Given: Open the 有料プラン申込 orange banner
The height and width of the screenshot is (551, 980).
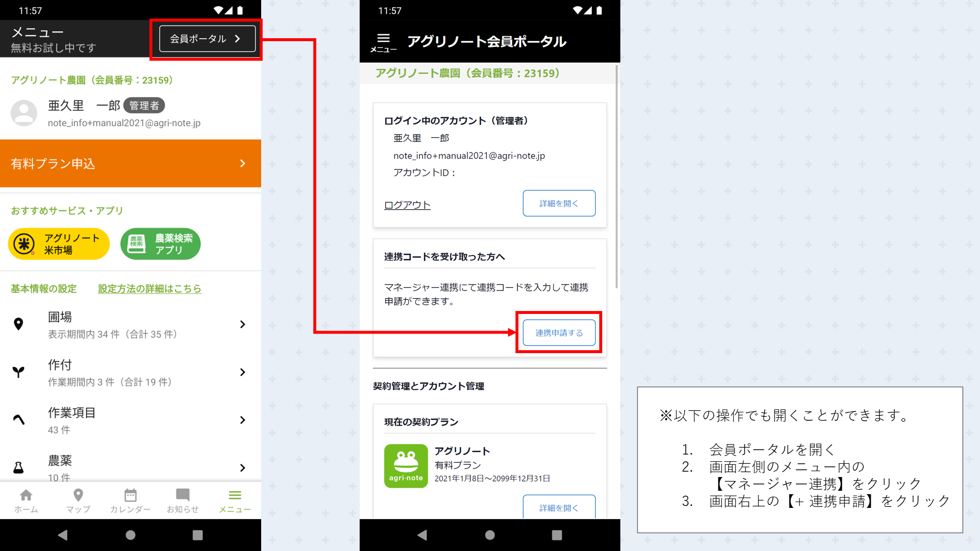Looking at the screenshot, I should [x=130, y=164].
